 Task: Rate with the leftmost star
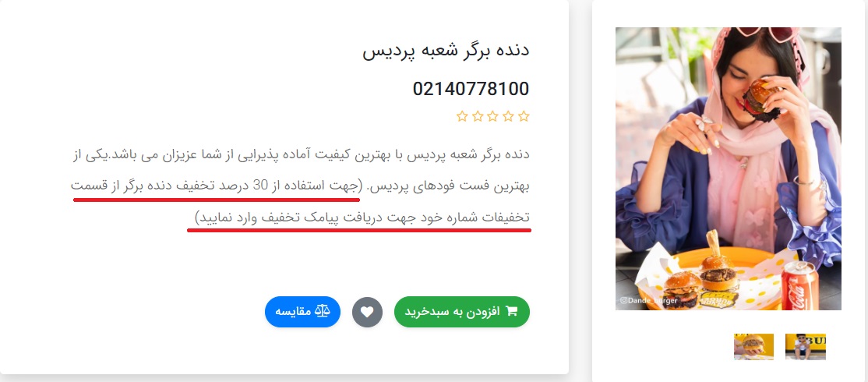click(462, 116)
